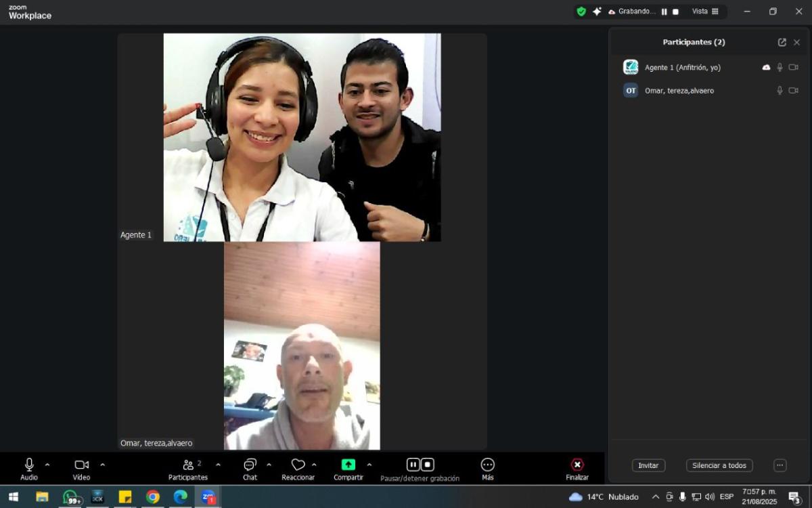Open the Vista layout menu
The width and height of the screenshot is (812, 508).
tap(705, 12)
